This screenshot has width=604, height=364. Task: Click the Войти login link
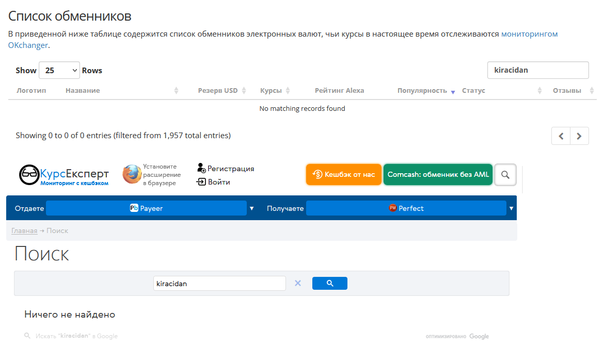click(x=213, y=182)
